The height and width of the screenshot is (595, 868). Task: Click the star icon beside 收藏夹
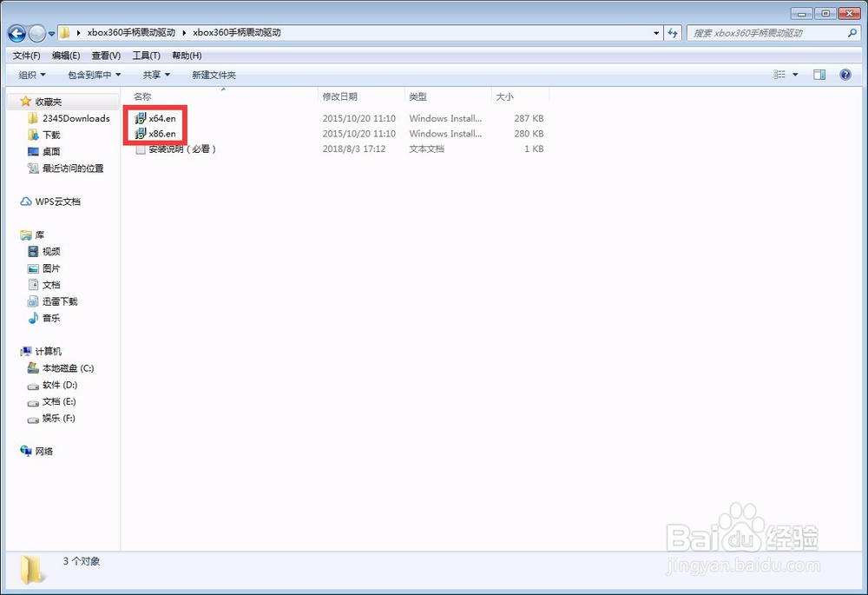click(x=25, y=102)
